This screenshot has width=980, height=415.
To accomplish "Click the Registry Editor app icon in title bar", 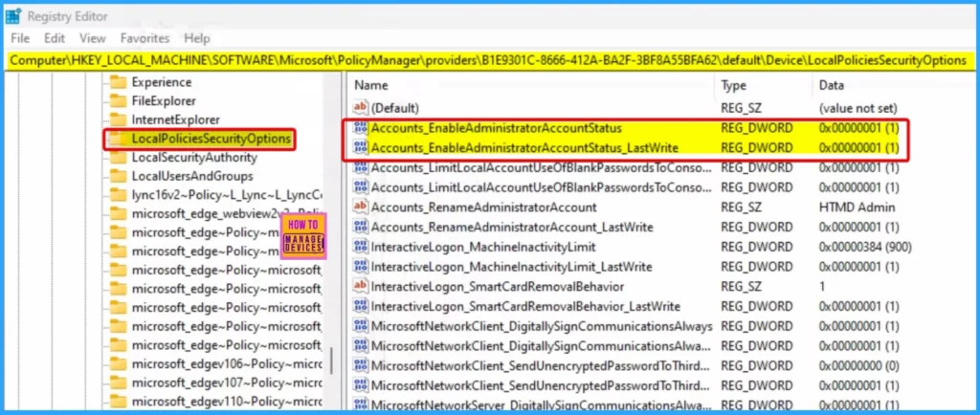I will coord(13,16).
